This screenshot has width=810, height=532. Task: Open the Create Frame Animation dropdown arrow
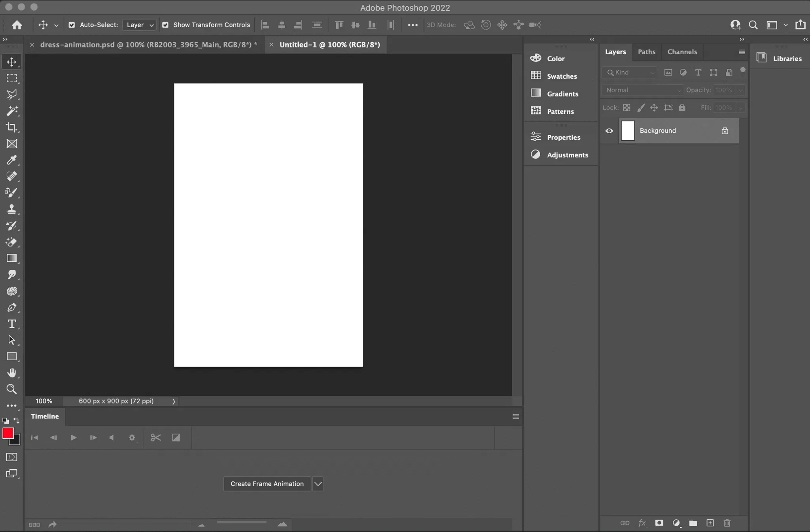coord(318,484)
